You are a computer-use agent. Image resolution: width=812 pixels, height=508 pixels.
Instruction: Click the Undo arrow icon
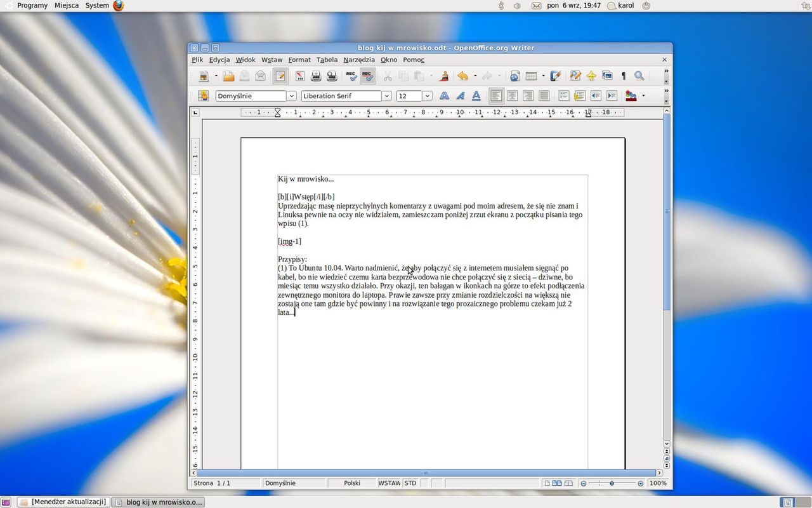point(463,76)
